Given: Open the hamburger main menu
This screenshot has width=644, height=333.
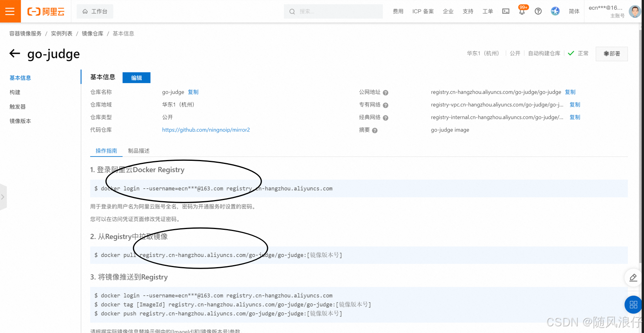Looking at the screenshot, I should click(x=10, y=11).
